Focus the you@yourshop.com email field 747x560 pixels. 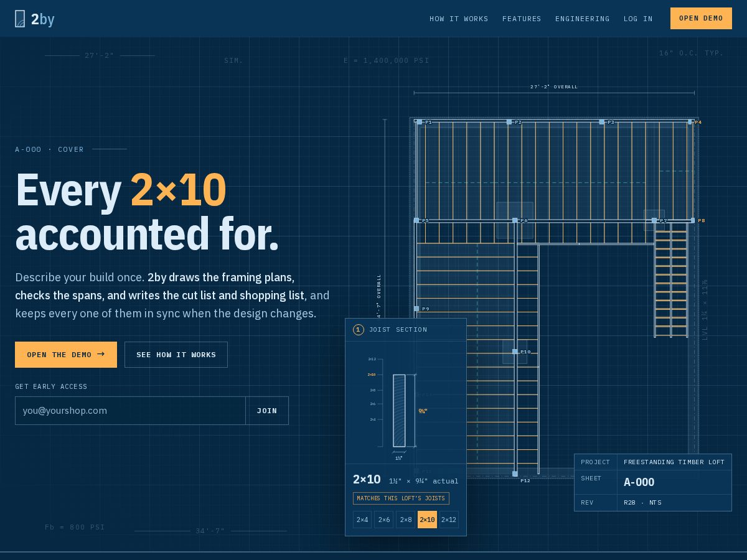(x=130, y=411)
